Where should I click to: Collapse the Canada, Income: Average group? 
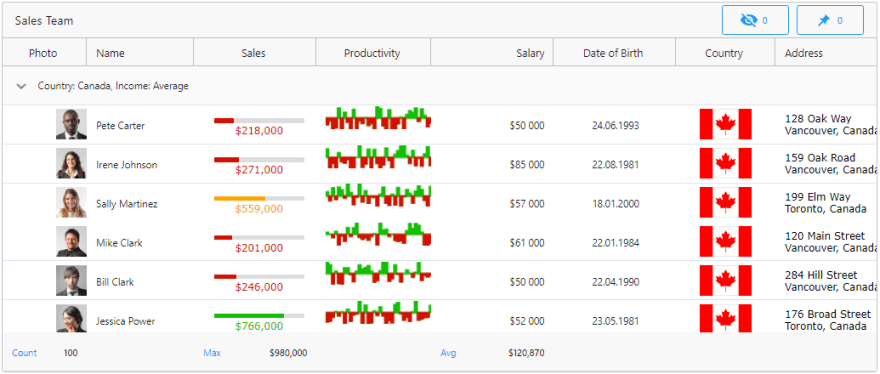click(x=21, y=86)
